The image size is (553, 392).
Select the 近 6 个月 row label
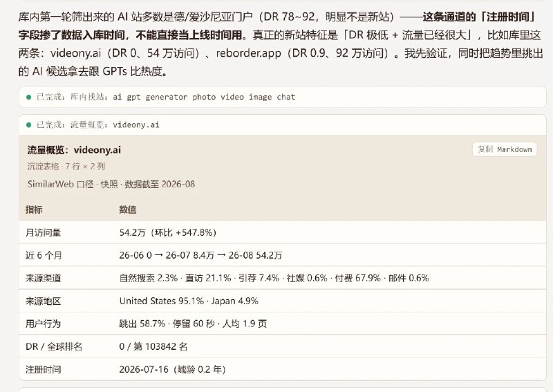pyautogui.click(x=44, y=255)
